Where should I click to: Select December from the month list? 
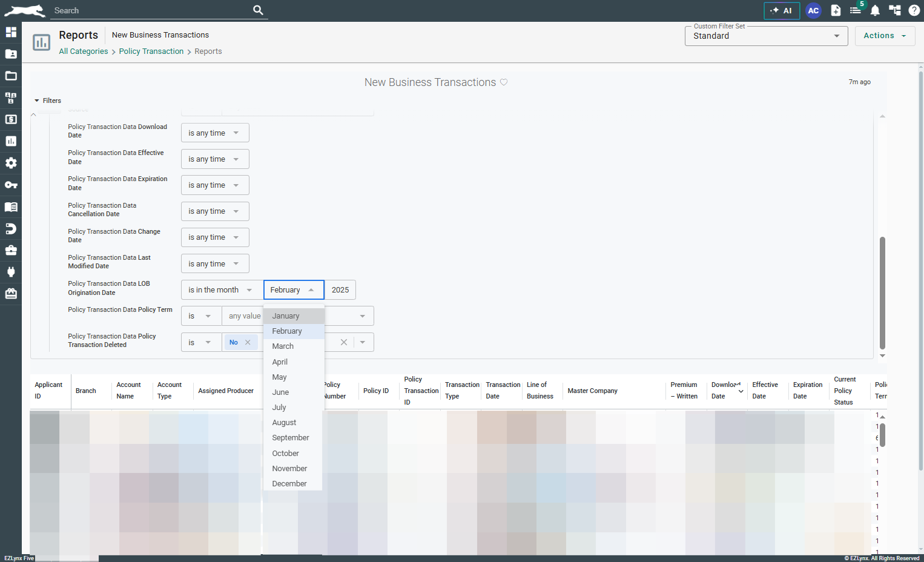294,484
